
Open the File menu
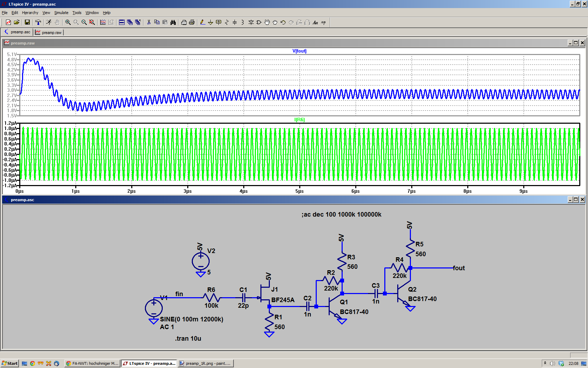coord(5,13)
